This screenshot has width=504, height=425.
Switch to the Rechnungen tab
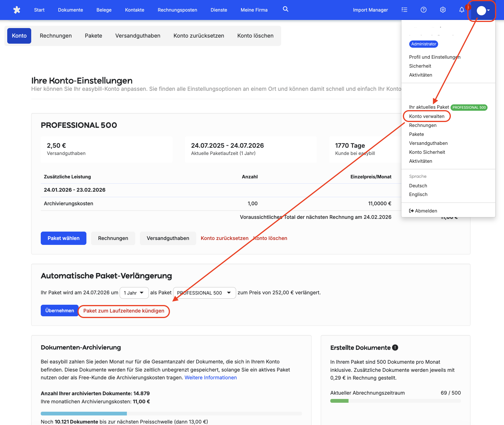click(x=56, y=36)
